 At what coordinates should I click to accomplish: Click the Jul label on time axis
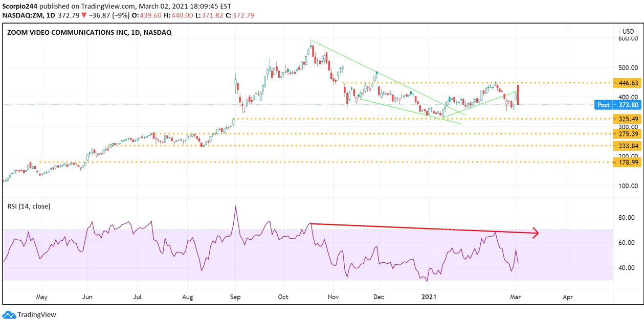138,296
